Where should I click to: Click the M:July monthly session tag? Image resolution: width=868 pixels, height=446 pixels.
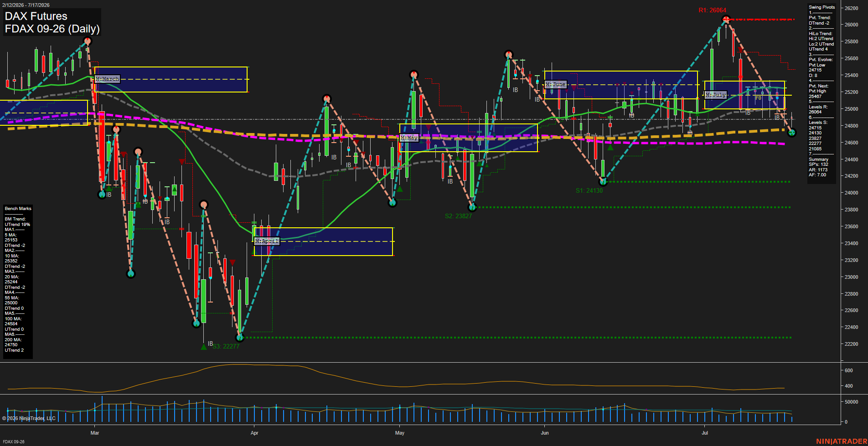point(716,95)
